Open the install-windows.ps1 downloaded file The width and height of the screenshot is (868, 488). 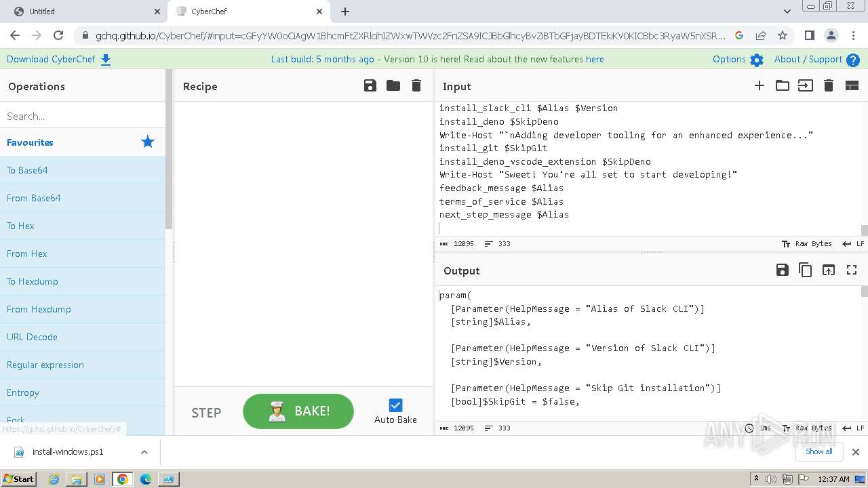coord(68,452)
